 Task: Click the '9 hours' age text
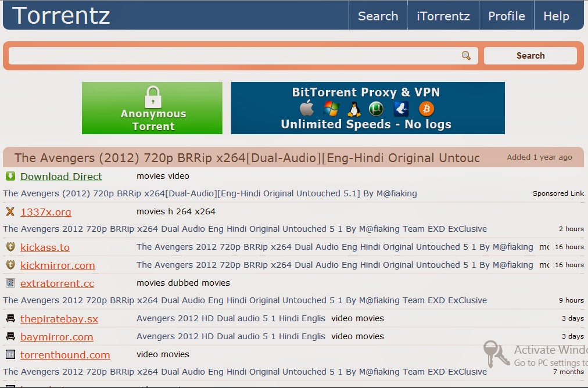click(x=571, y=300)
